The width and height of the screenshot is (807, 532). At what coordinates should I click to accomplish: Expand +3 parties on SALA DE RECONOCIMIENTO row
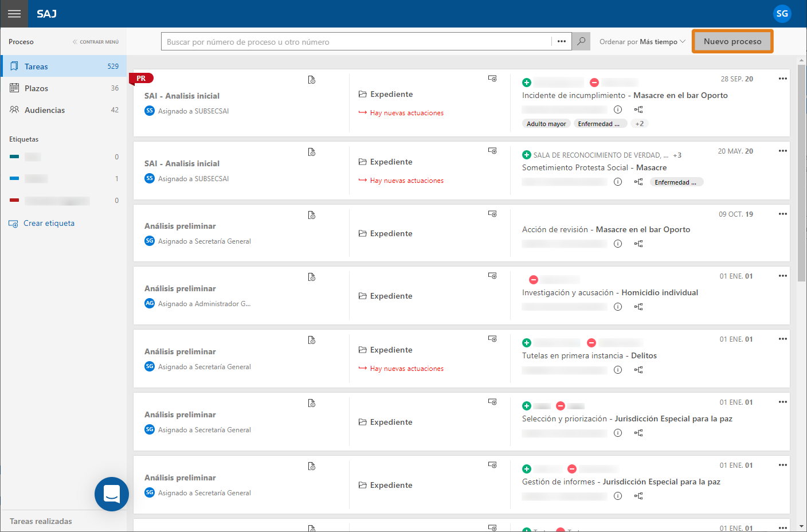[x=677, y=155]
